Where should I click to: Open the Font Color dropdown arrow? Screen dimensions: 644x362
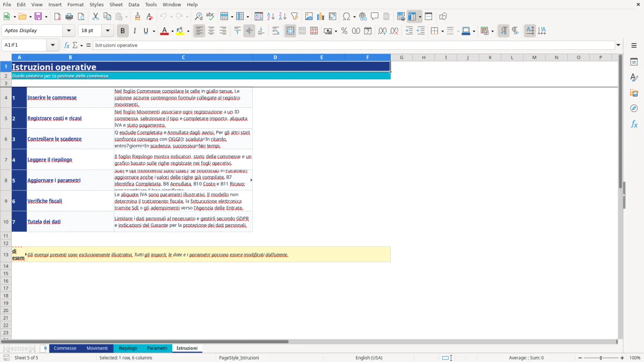click(172, 31)
